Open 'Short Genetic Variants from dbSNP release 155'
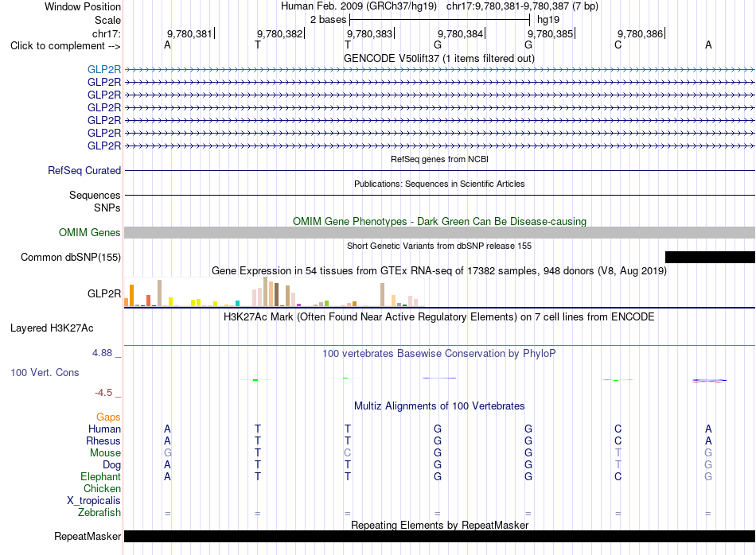This screenshot has width=756, height=555. click(439, 246)
